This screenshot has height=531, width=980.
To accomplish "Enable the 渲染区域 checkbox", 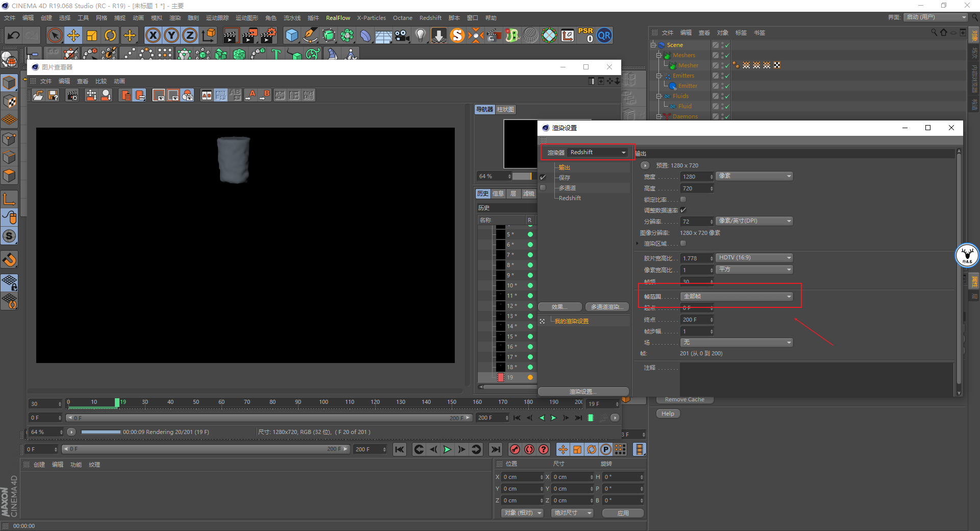I will coord(683,244).
